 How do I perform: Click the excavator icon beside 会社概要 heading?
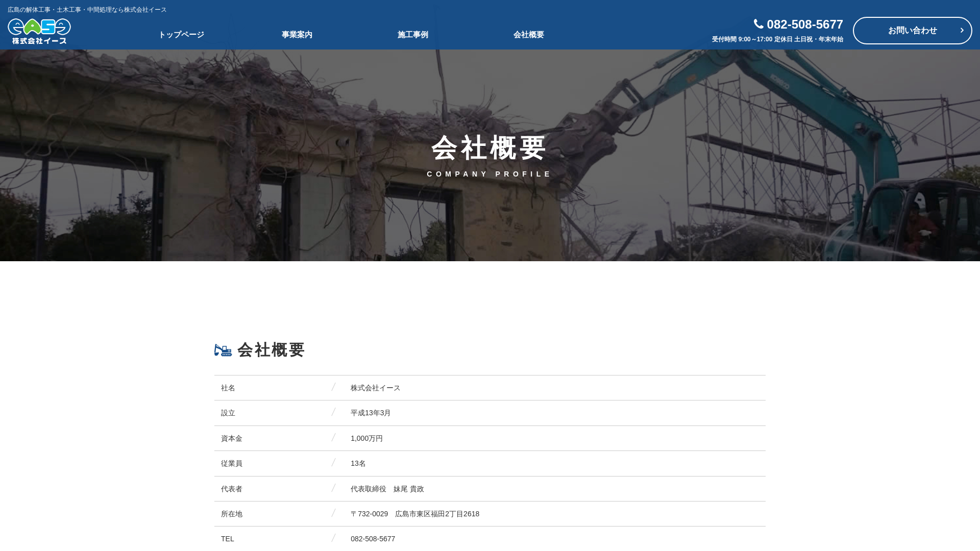pyautogui.click(x=223, y=350)
